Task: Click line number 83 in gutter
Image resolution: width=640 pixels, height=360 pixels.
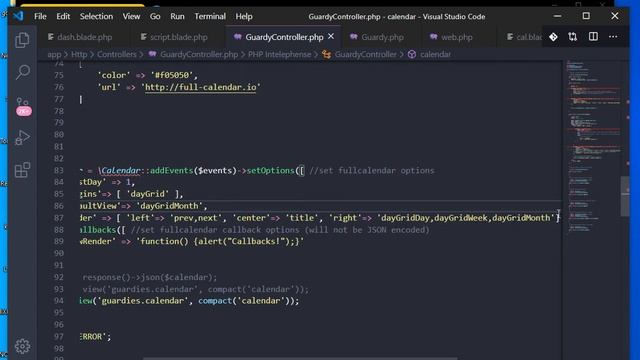Action: click(58, 170)
